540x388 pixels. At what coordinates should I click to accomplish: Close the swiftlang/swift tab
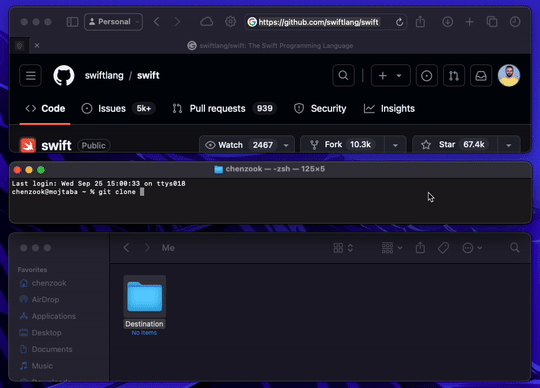tap(37, 45)
